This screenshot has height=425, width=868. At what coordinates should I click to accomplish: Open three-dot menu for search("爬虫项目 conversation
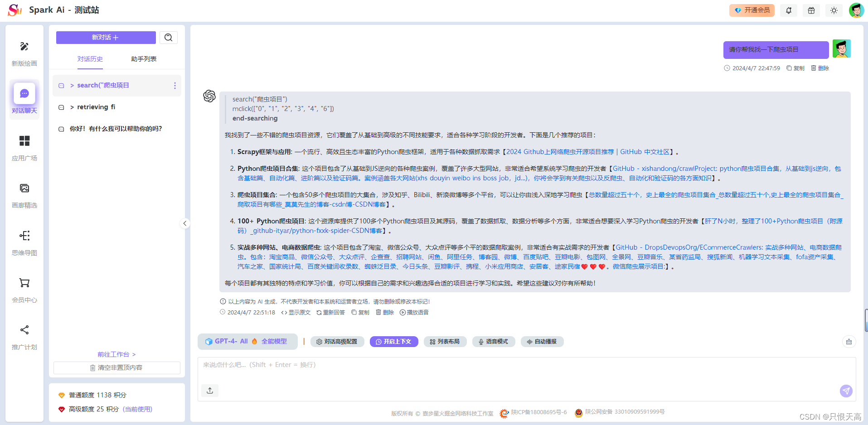[175, 86]
